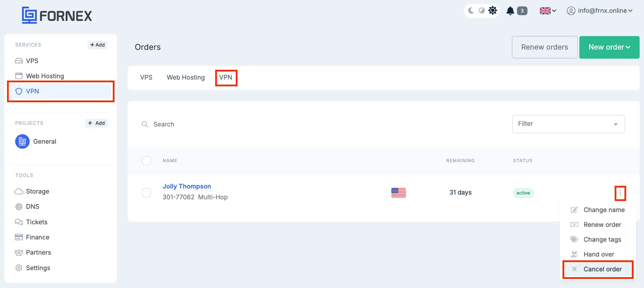
Task: Open notifications bell
Action: (x=510, y=11)
